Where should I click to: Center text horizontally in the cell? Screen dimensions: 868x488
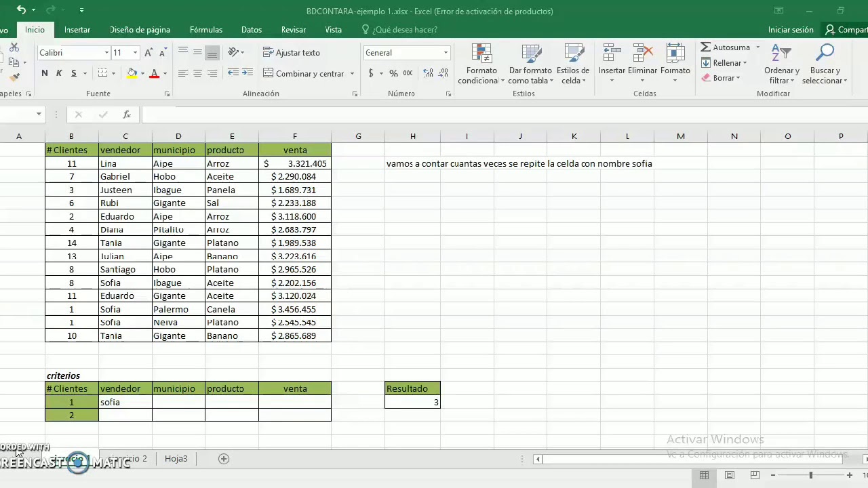tap(197, 73)
